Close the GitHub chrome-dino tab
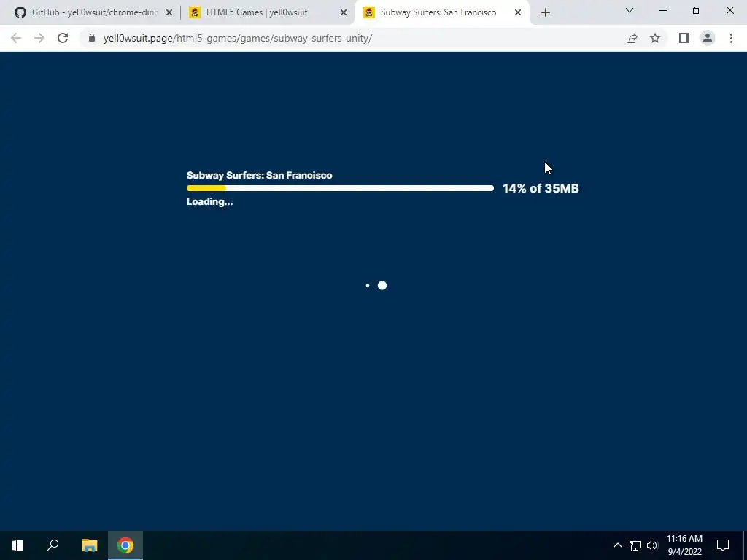Image resolution: width=747 pixels, height=560 pixels. coord(169,12)
